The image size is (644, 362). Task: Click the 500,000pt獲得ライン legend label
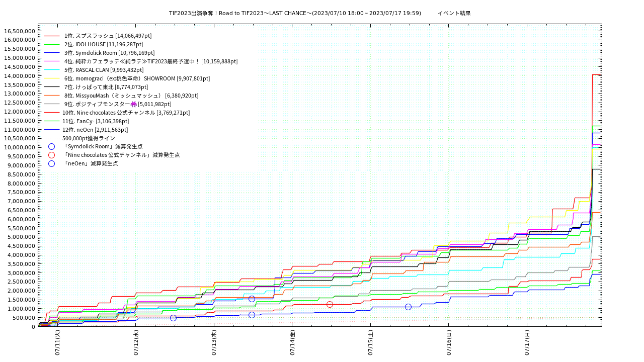(x=89, y=138)
